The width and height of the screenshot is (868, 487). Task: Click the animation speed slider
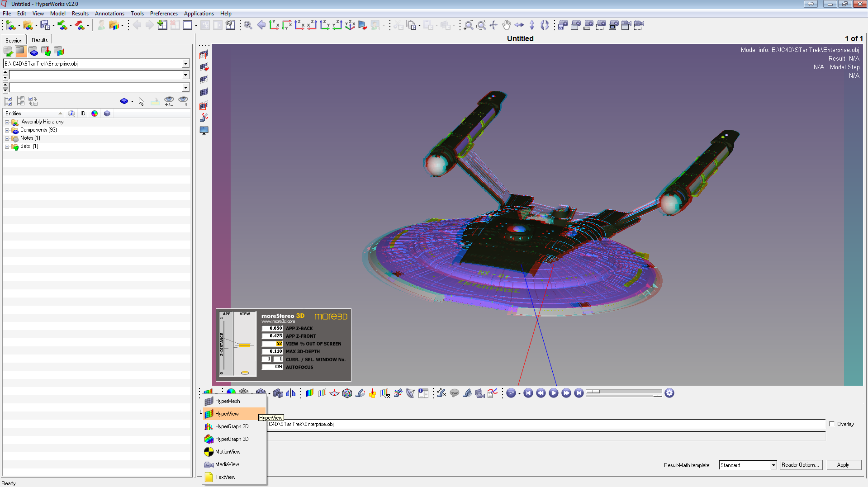(x=624, y=392)
